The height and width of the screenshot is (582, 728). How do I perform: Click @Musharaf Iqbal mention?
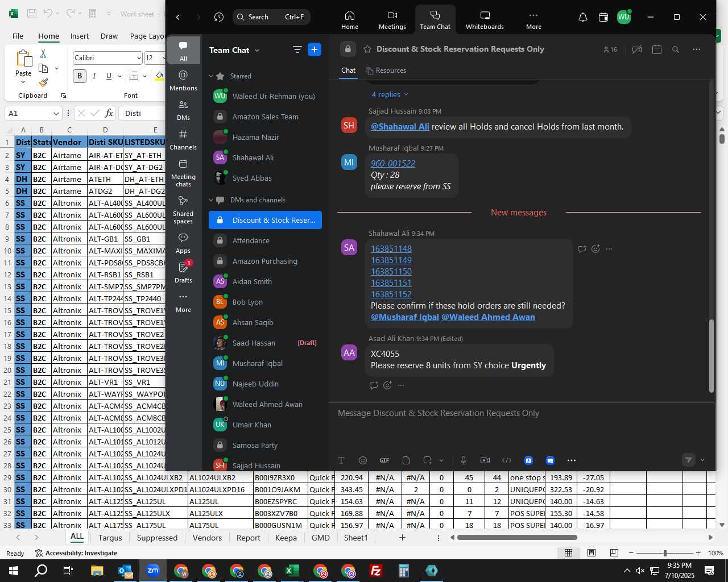[x=405, y=317]
